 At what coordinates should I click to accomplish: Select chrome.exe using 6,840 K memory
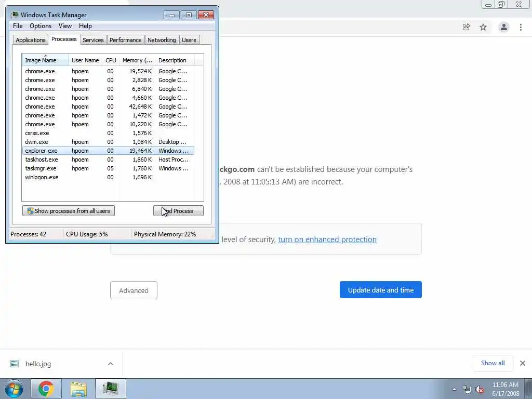coord(108,89)
